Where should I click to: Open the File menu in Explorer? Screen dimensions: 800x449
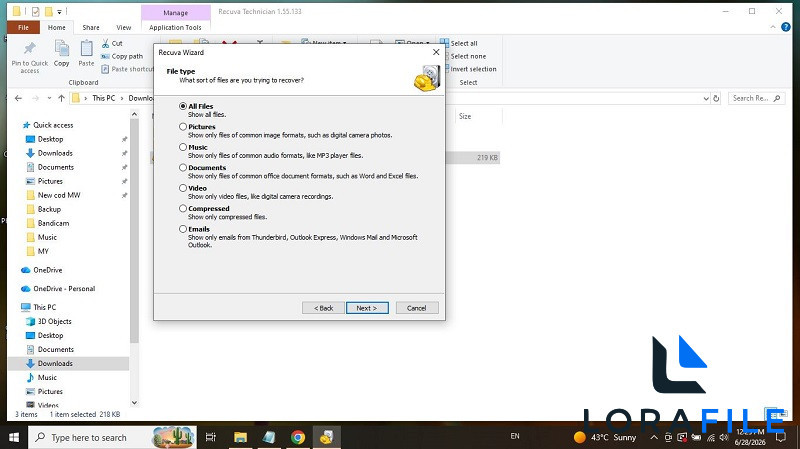coord(23,28)
